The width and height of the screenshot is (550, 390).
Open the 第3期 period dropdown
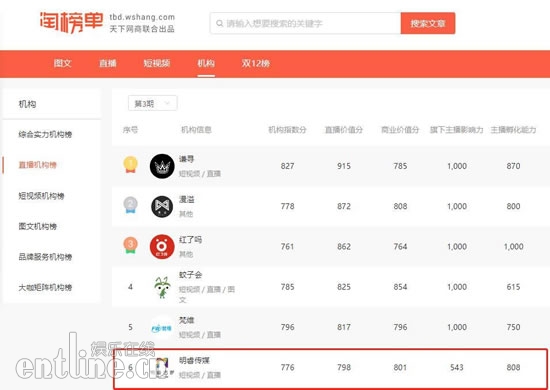153,103
